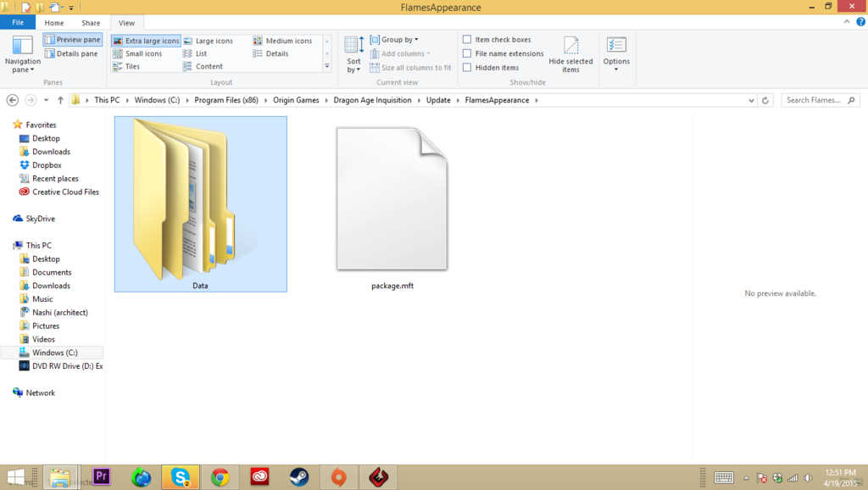Collapse This PC in the navigation pane
The width and height of the screenshot is (868, 490).
tap(9, 245)
